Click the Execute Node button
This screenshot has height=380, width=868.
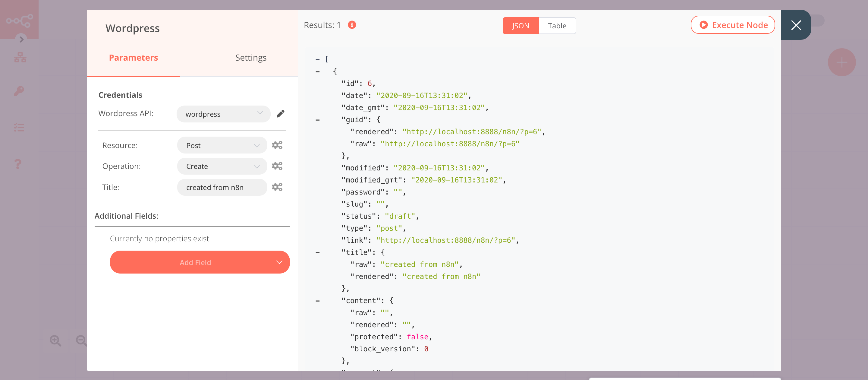coord(733,25)
